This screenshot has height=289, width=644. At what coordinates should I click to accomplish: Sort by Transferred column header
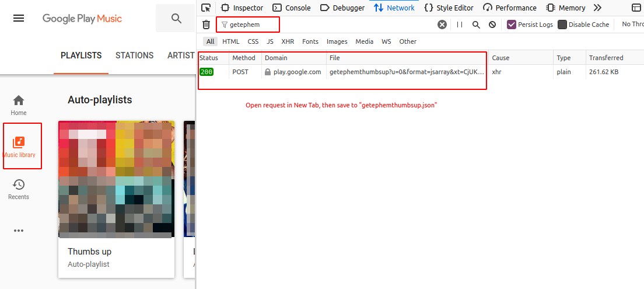(615, 58)
